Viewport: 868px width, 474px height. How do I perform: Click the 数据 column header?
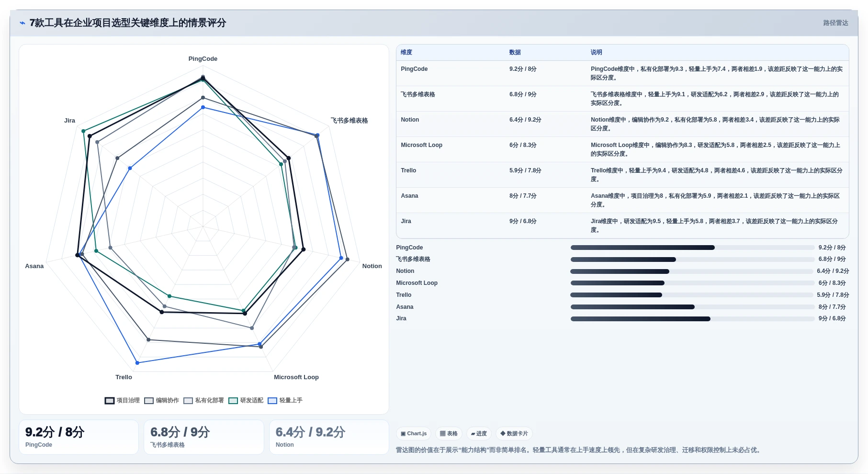(x=515, y=53)
